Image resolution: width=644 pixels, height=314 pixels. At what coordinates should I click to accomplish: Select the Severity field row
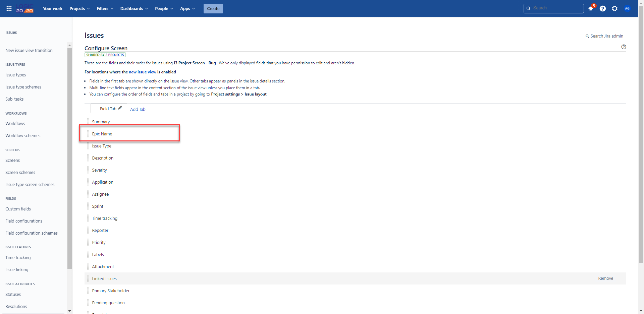(x=355, y=170)
